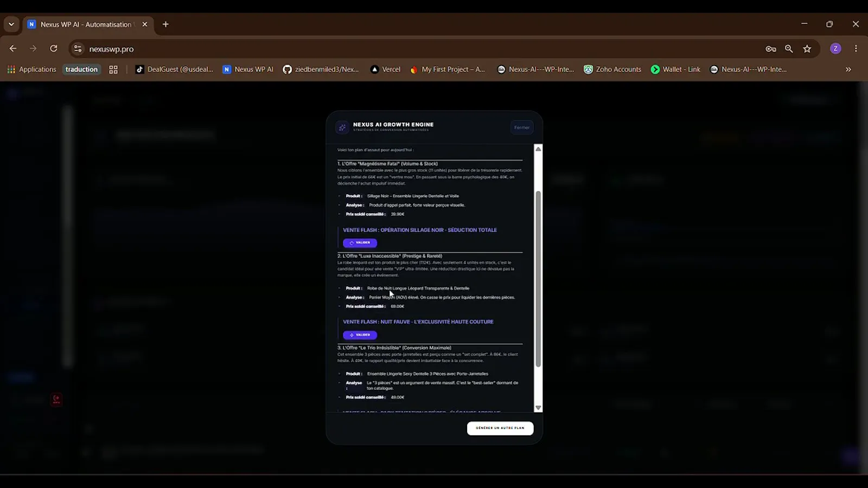
Task: Click product name Robe de Nuit Longue Léopard
Action: point(418,288)
